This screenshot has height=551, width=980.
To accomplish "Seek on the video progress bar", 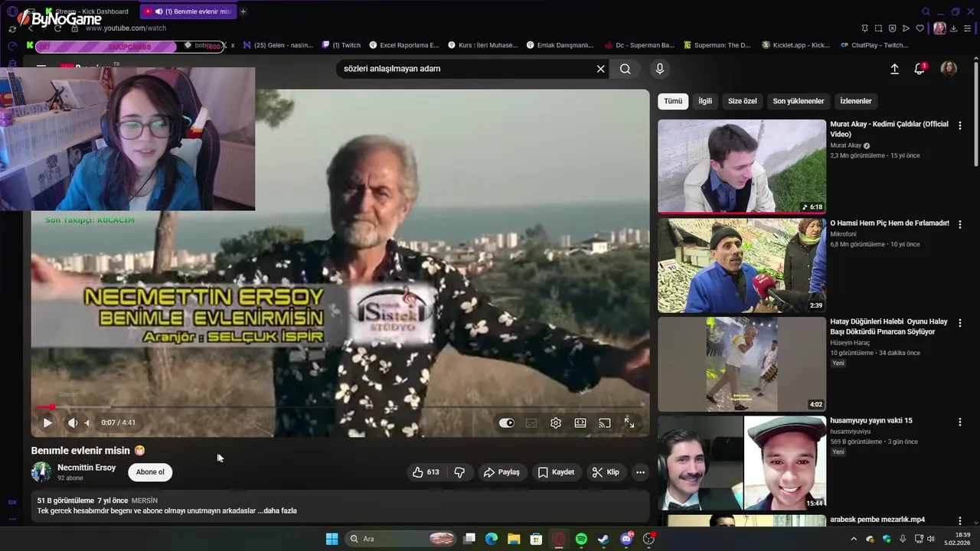I will tap(340, 407).
